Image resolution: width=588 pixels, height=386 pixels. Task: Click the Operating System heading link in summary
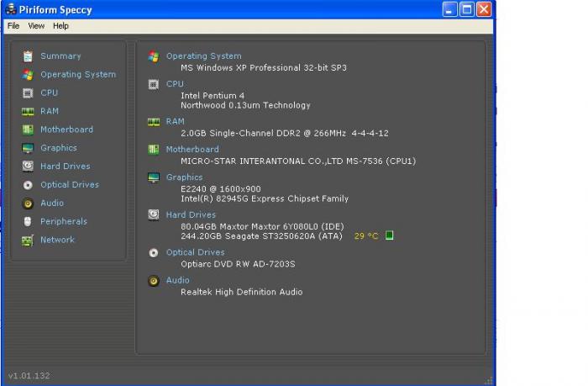click(x=203, y=56)
